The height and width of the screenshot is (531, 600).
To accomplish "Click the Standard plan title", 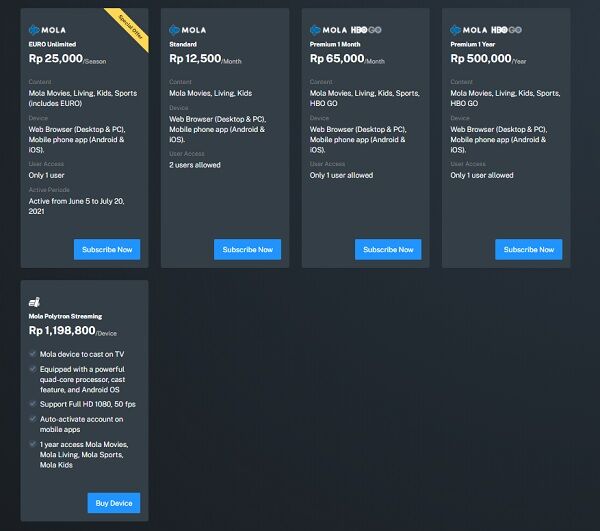I will (x=183, y=44).
